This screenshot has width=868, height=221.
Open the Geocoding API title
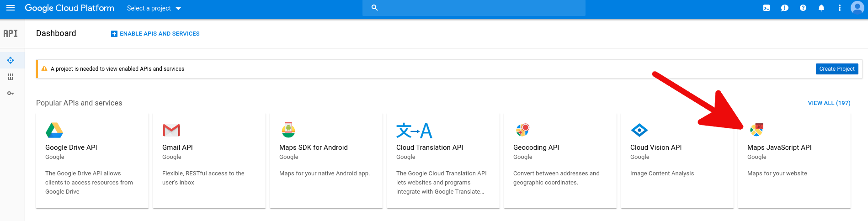pos(536,147)
